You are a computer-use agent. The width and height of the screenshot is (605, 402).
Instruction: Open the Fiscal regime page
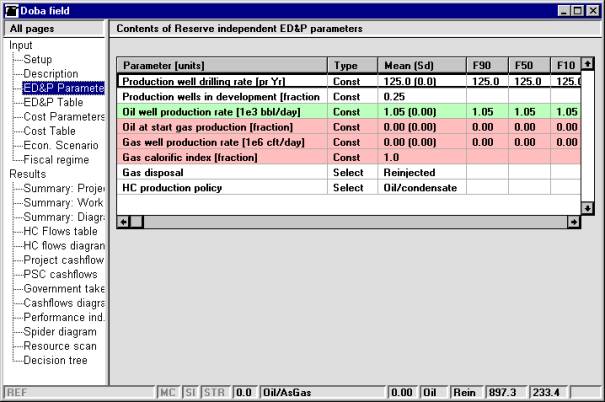pos(56,160)
